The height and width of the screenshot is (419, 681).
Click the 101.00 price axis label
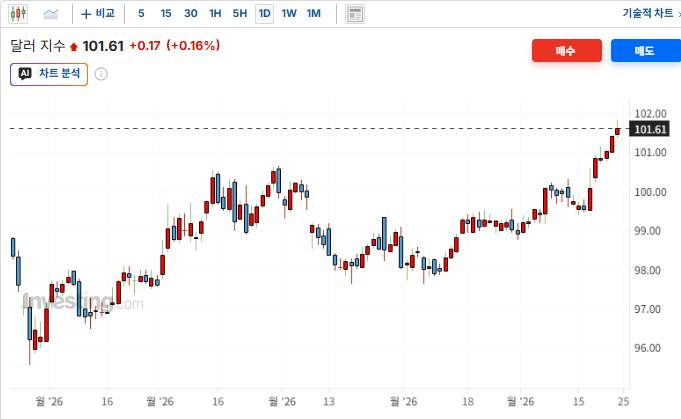pyautogui.click(x=650, y=152)
